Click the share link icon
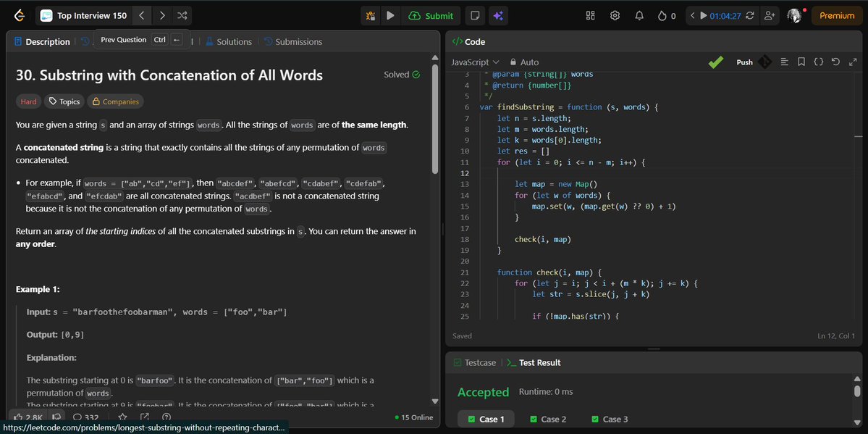Image resolution: width=868 pixels, height=434 pixels. point(145,417)
